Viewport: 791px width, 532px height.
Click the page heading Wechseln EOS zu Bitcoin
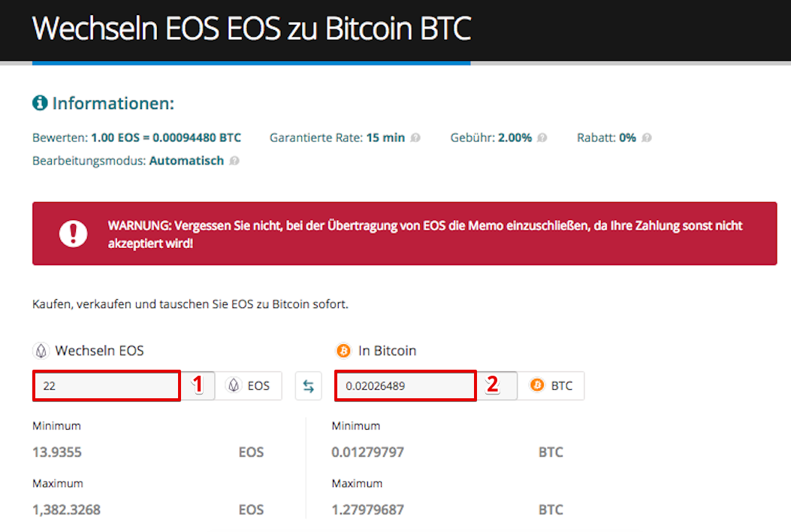251,29
